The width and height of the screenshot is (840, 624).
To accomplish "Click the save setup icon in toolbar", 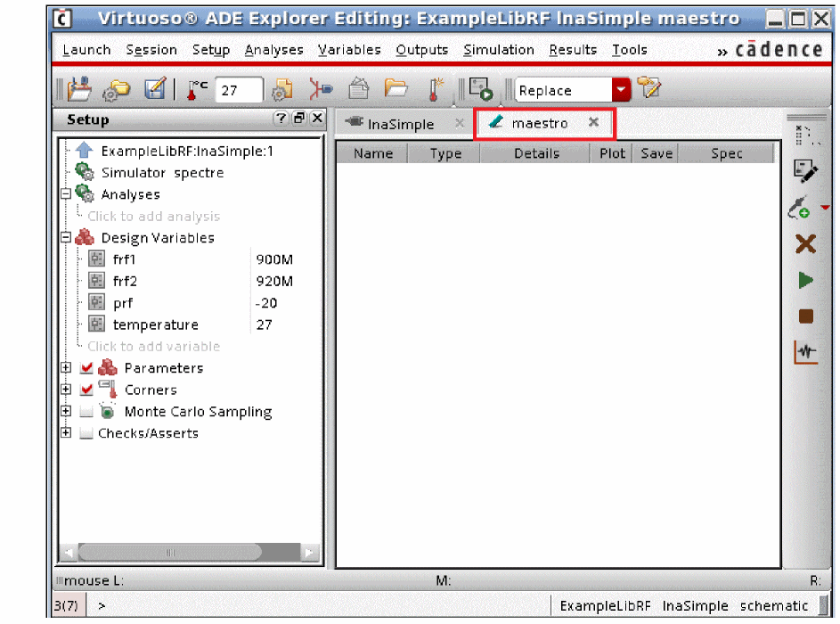I will coord(79,89).
